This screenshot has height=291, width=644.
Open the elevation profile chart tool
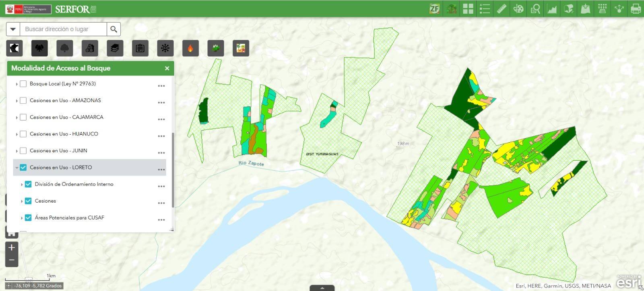click(552, 8)
